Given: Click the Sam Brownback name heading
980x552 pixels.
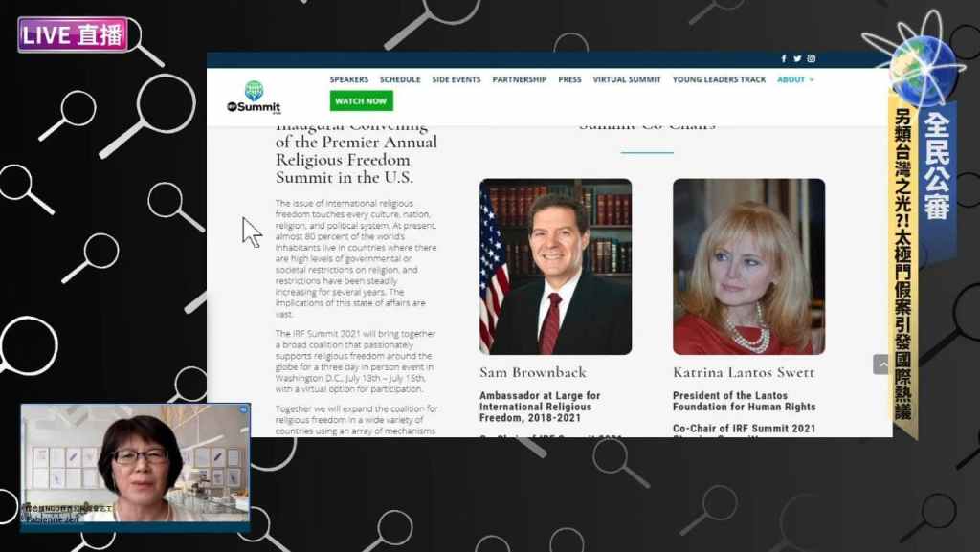Looking at the screenshot, I should click(x=533, y=371).
